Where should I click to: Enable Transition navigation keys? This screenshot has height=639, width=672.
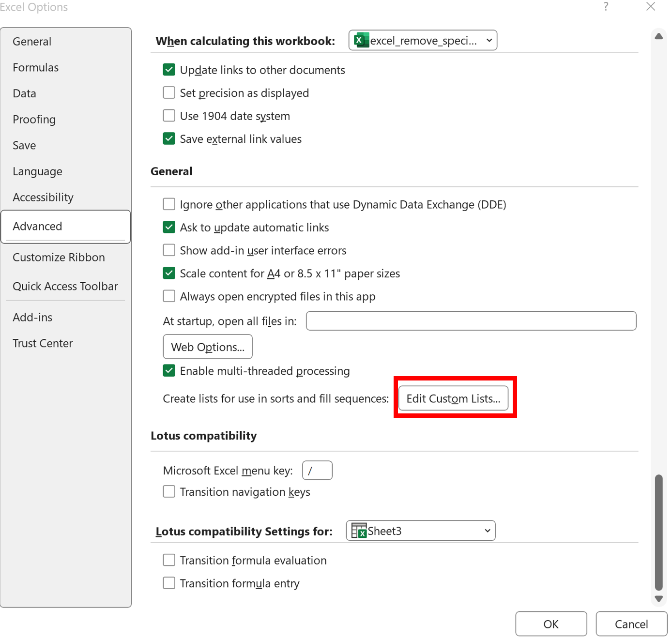[168, 491]
